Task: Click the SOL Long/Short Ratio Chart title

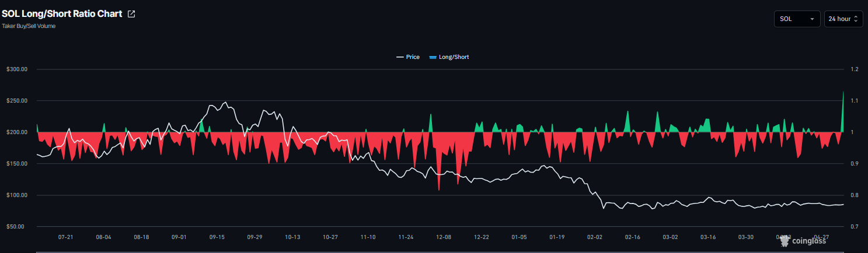Action: point(62,14)
